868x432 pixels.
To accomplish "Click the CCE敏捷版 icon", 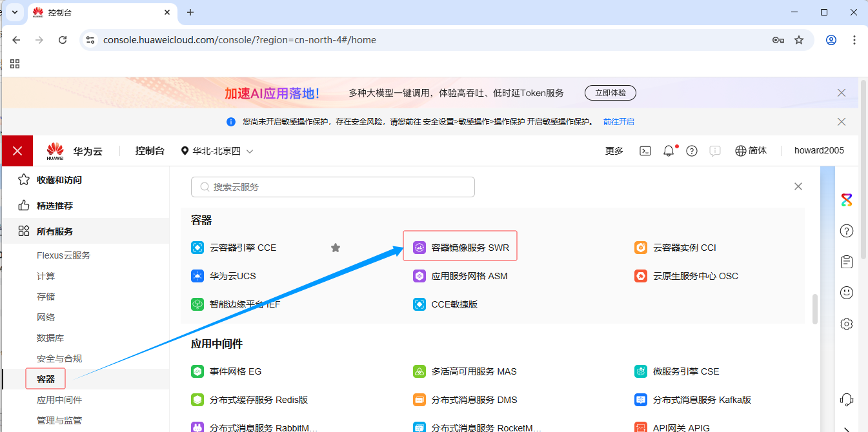I will point(419,304).
